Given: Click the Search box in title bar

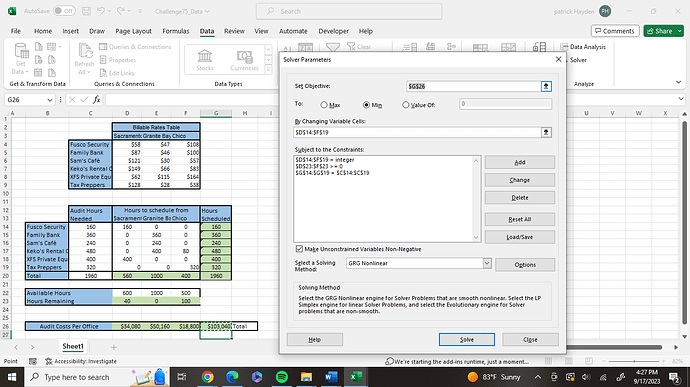Looking at the screenshot, I should [x=349, y=11].
